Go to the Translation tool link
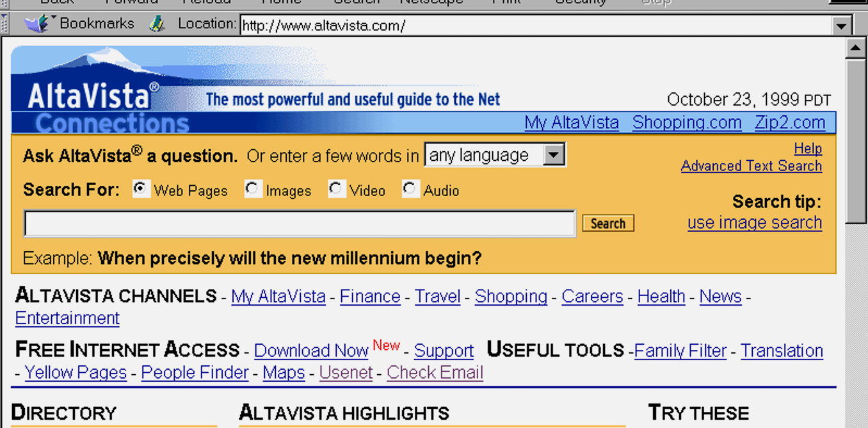Image resolution: width=868 pixels, height=428 pixels. click(782, 351)
